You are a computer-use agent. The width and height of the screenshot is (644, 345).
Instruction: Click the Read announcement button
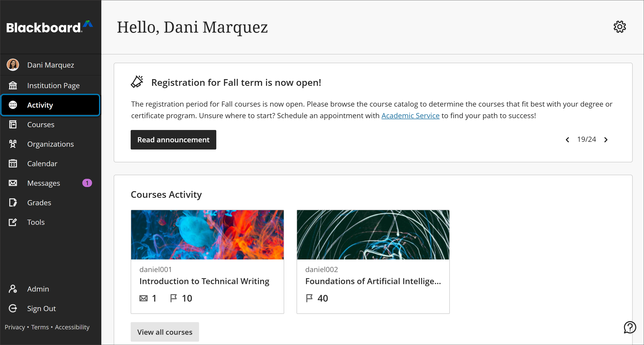(173, 139)
